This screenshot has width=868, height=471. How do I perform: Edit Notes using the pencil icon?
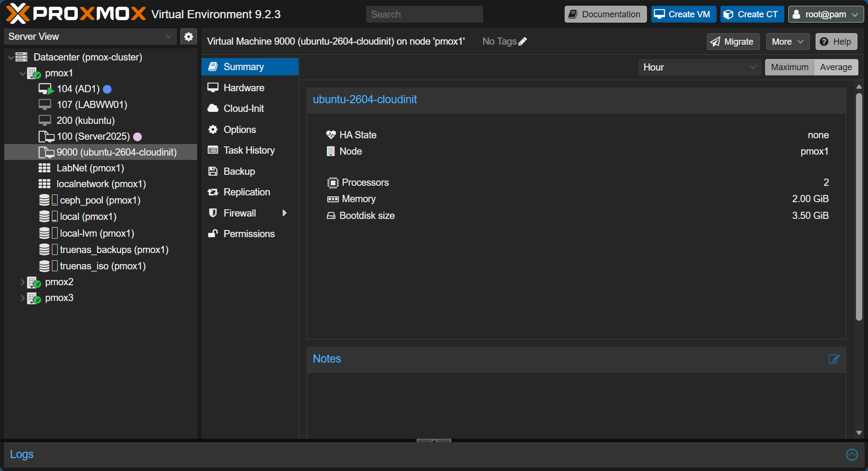point(834,359)
